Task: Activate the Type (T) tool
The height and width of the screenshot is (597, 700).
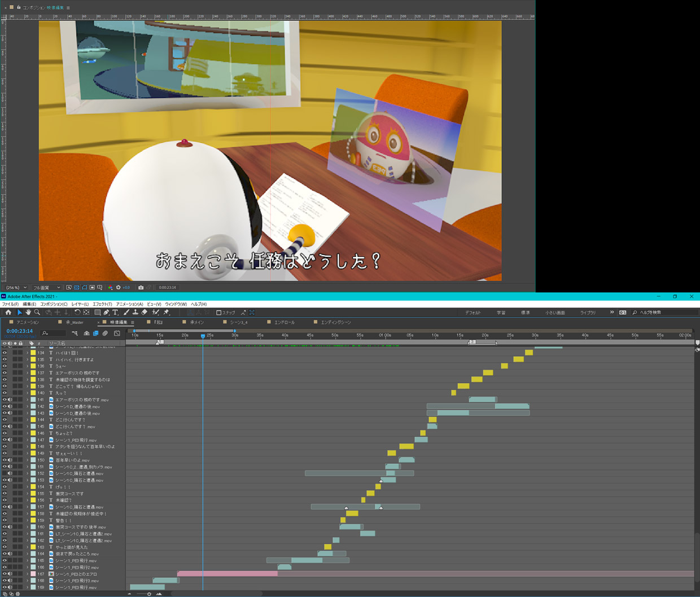Action: 115,312
